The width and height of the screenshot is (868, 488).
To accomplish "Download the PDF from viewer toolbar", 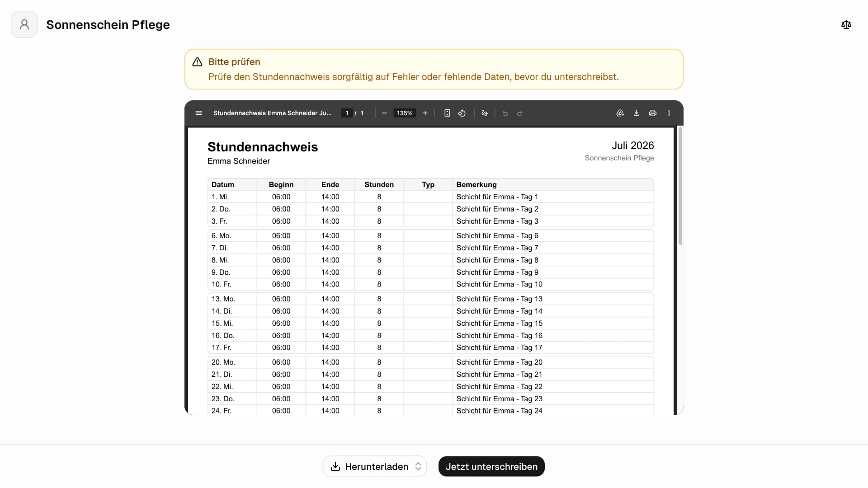I will [x=637, y=113].
